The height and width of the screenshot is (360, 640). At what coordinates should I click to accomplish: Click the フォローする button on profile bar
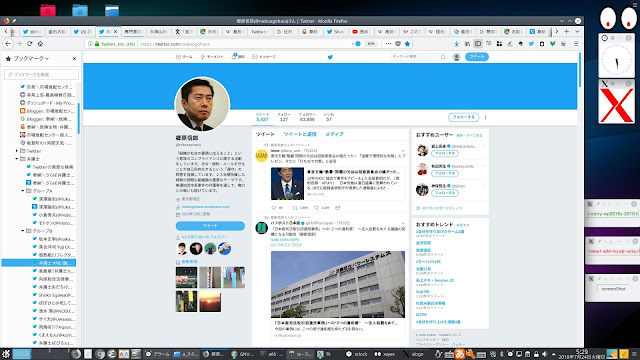(463, 117)
